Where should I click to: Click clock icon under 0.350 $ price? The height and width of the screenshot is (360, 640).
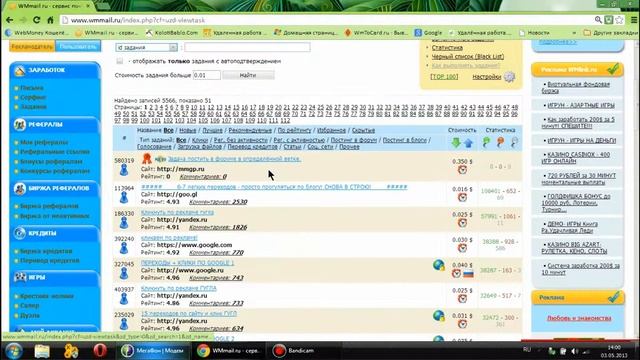coord(462,170)
